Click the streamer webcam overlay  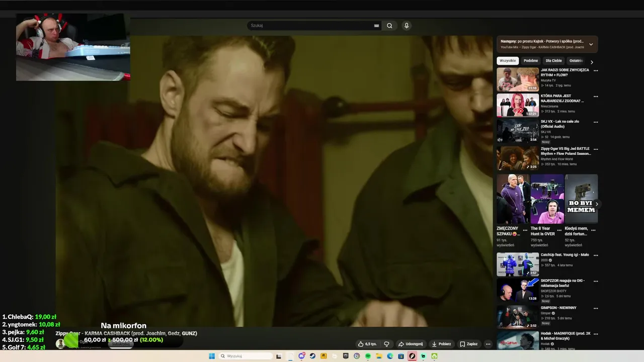pyautogui.click(x=73, y=47)
